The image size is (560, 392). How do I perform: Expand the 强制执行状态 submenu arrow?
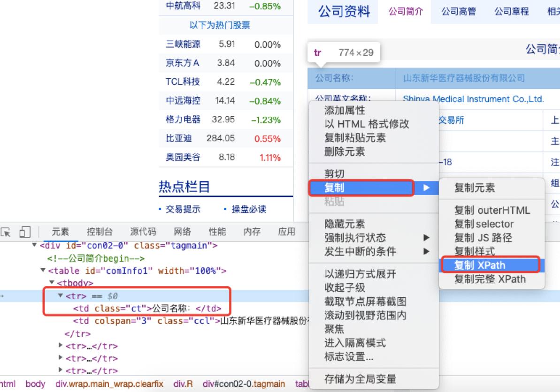tap(426, 238)
